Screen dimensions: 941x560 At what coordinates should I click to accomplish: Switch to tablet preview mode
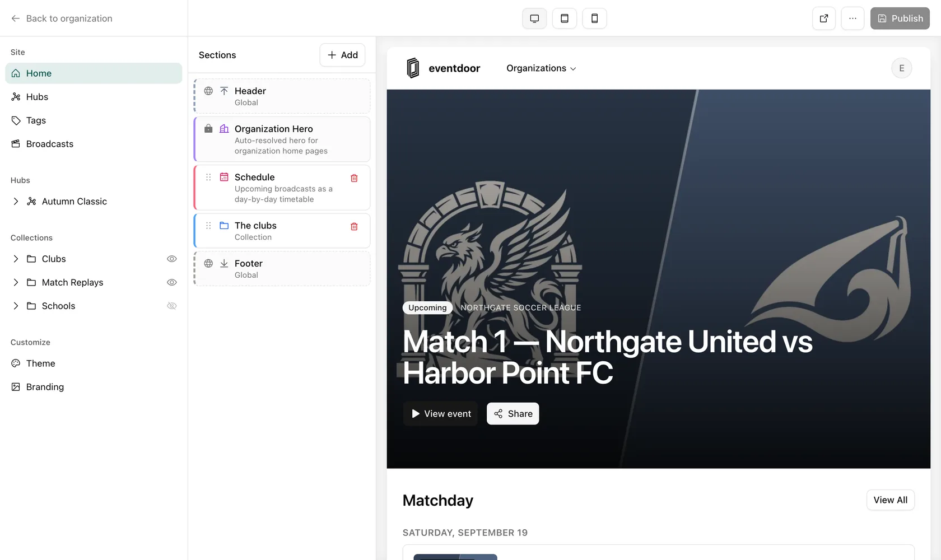click(565, 18)
